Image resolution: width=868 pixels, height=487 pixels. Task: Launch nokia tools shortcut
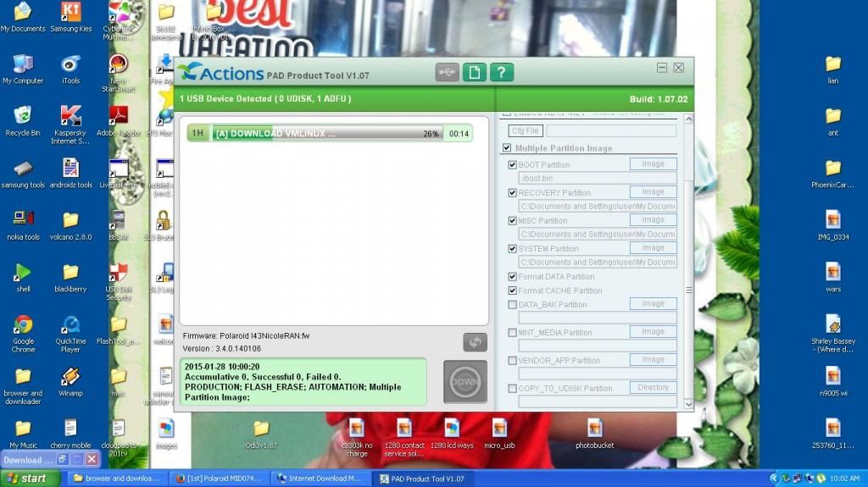(23, 226)
